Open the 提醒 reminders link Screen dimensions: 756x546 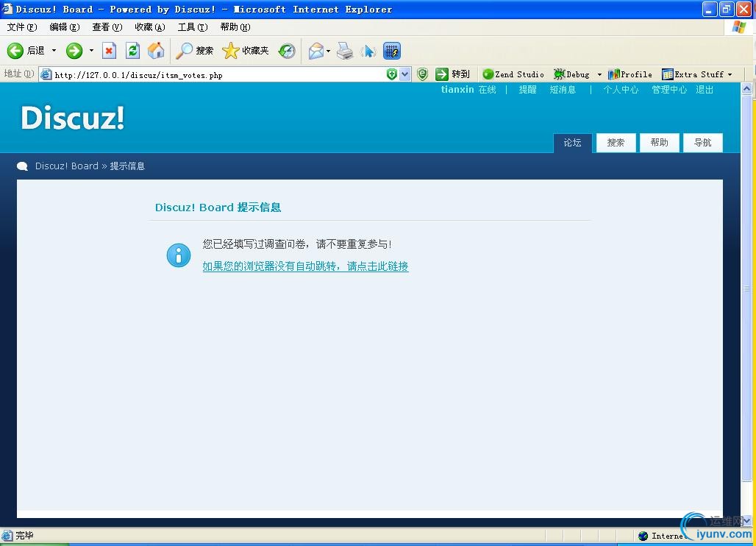click(x=527, y=90)
